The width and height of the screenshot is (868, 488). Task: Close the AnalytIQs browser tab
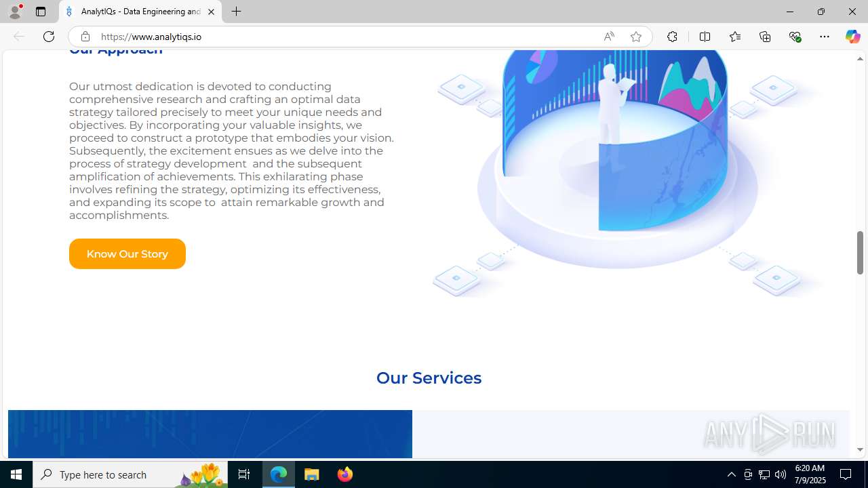[211, 12]
